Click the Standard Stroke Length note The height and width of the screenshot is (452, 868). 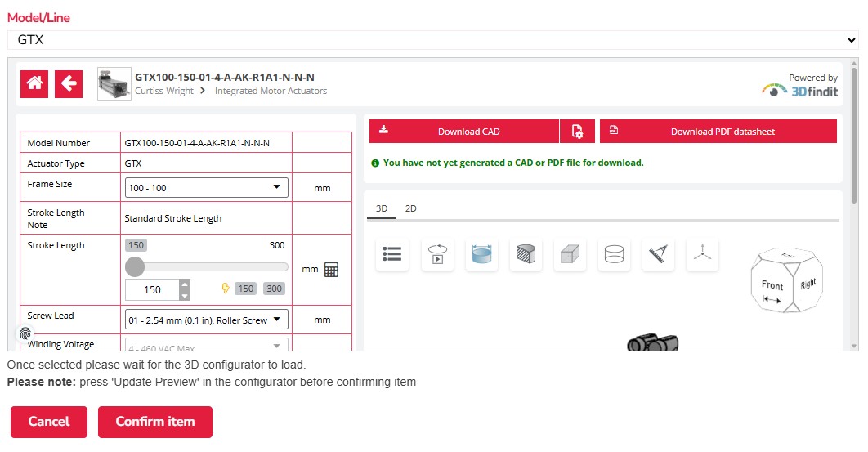(172, 218)
